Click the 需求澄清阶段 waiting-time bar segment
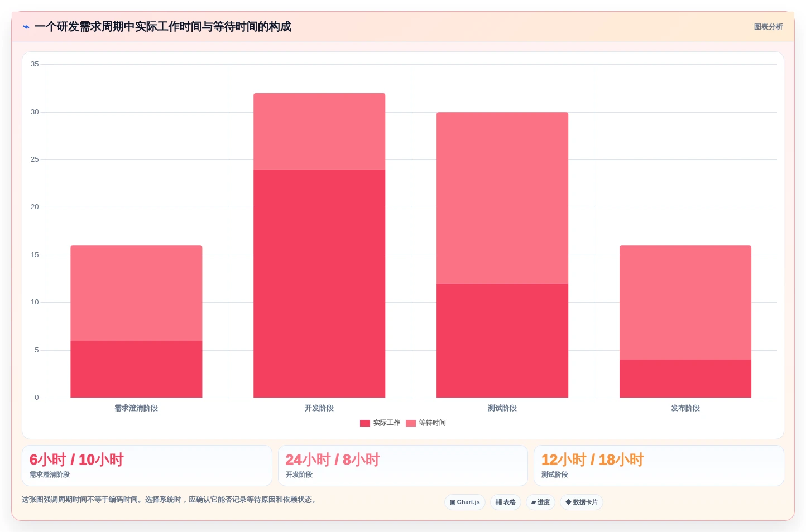The image size is (806, 532). coord(136,293)
